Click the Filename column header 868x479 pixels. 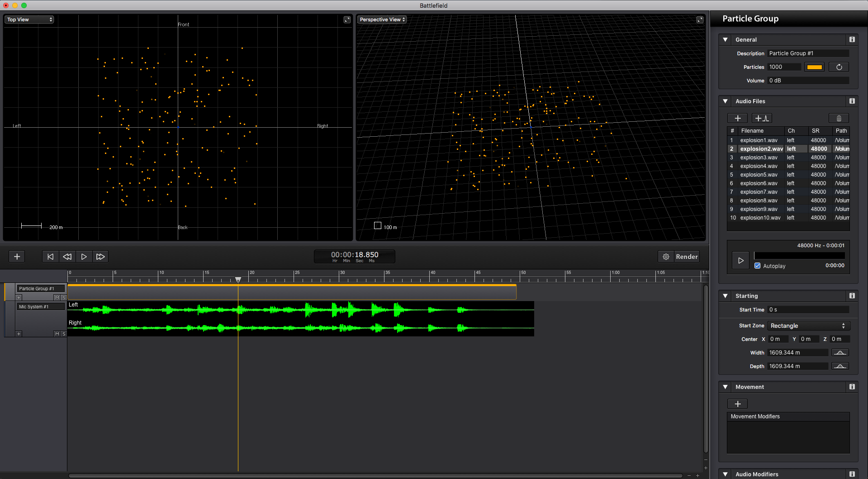click(x=761, y=131)
